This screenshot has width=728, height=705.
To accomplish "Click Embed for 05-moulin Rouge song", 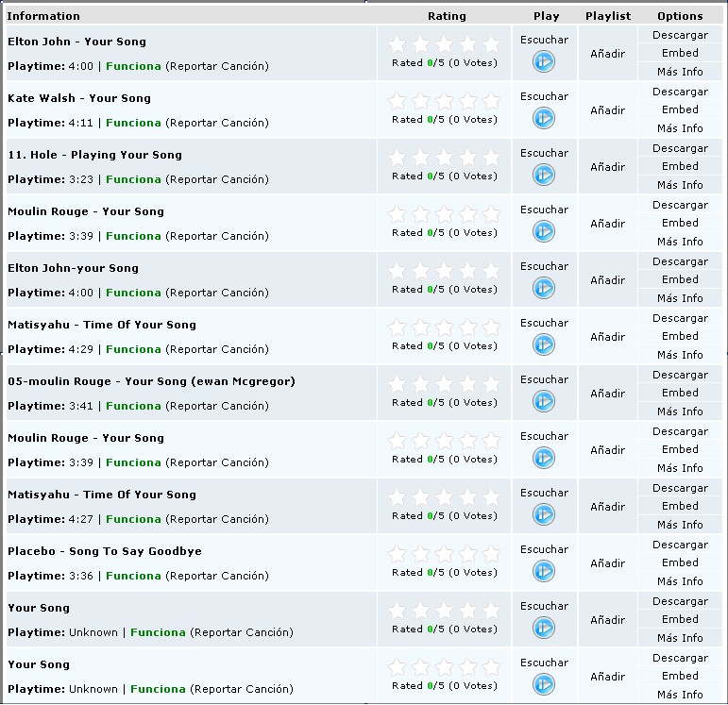I will point(680,393).
